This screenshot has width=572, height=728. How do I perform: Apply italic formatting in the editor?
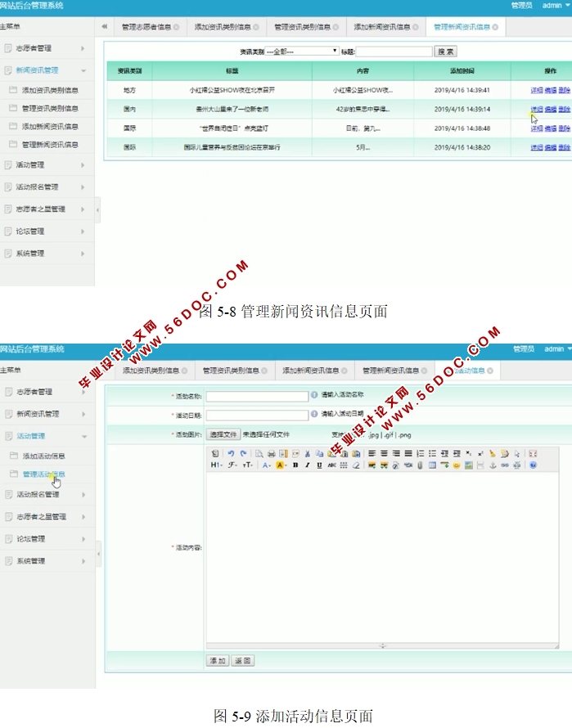point(307,465)
